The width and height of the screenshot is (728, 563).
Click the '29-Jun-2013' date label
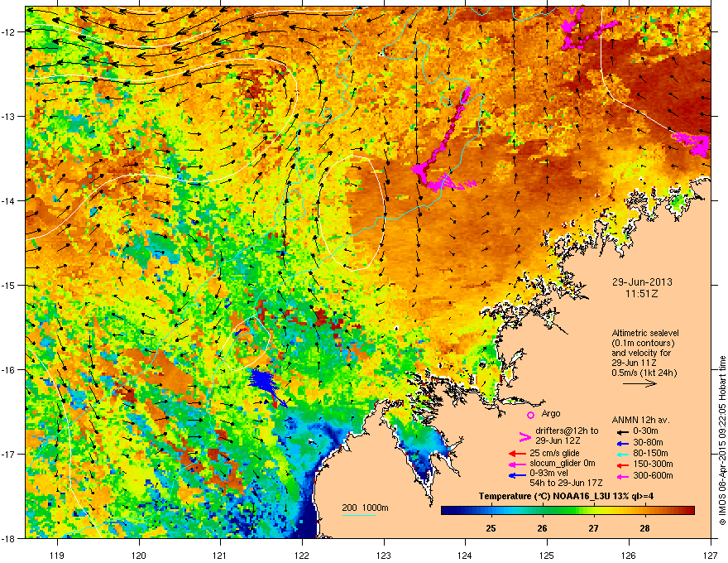[642, 282]
